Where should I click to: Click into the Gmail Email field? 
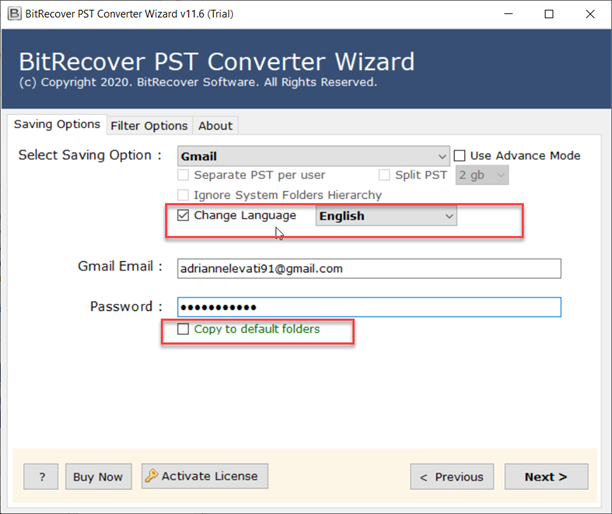coord(369,269)
